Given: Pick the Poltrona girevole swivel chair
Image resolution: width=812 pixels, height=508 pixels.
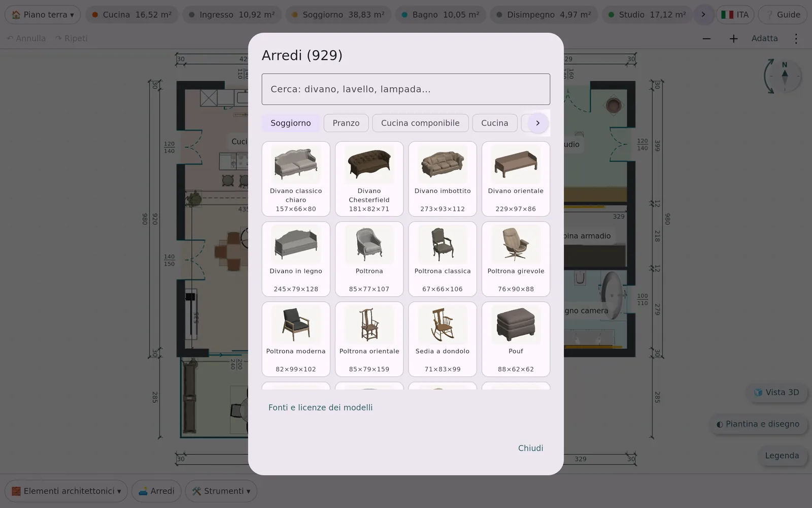Looking at the screenshot, I should 516,259.
